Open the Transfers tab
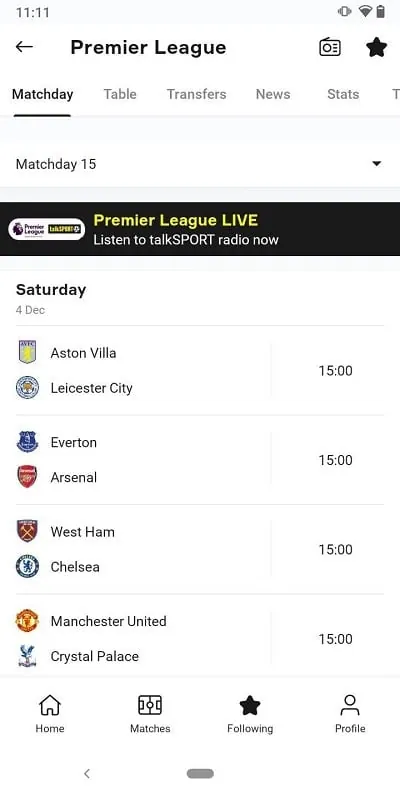 (196, 94)
